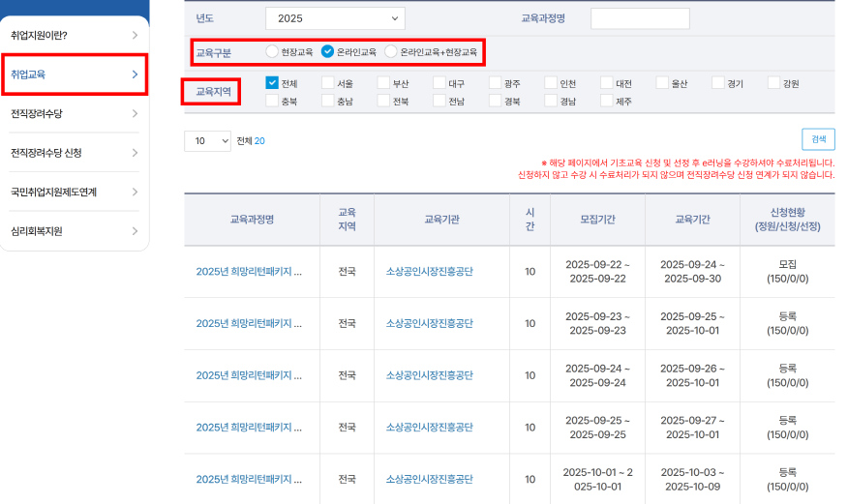Screen dimensions: 848x504
Task: Open first 2025년 희망리턴패키지 course link
Action: click(249, 272)
